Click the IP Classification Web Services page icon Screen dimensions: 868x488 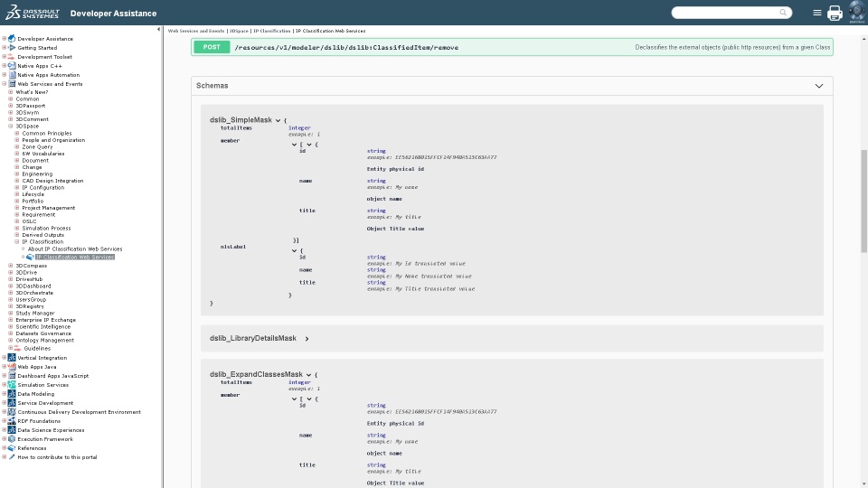(31, 257)
